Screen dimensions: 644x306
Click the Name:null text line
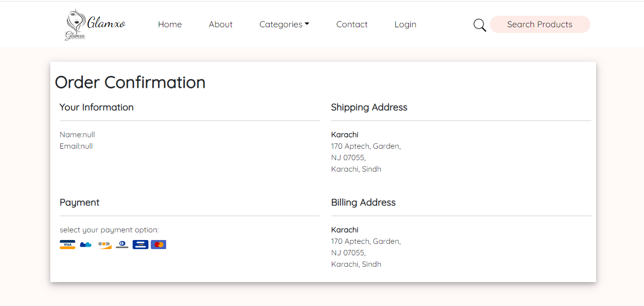[77, 135]
